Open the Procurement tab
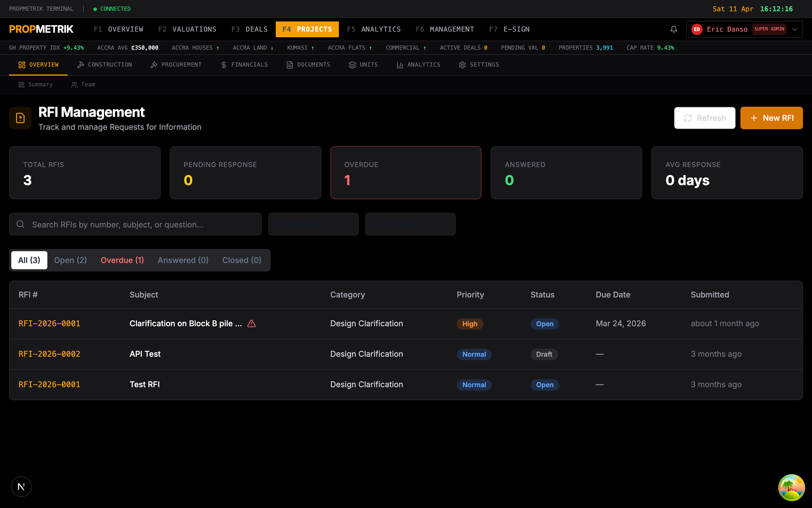 pos(176,65)
